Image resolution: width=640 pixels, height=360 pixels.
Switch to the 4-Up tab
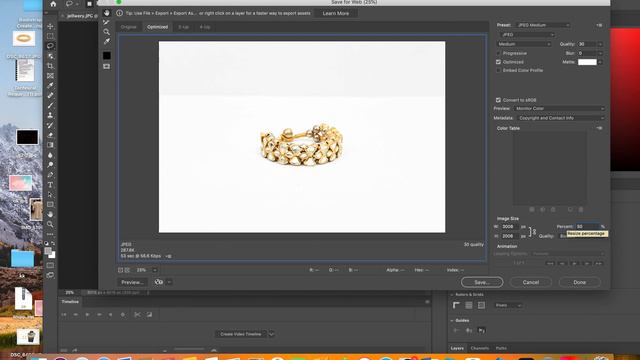pyautogui.click(x=205, y=27)
